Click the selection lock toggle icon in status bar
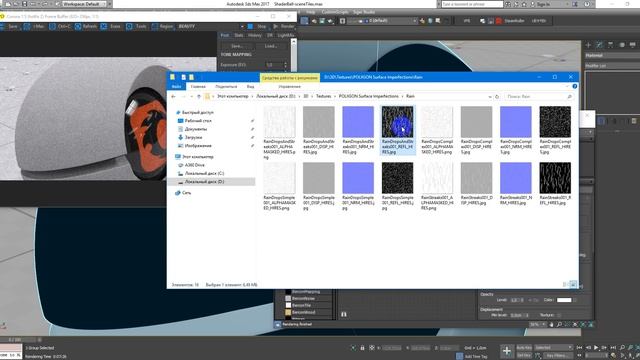The width and height of the screenshot is (640, 360). click(x=362, y=348)
